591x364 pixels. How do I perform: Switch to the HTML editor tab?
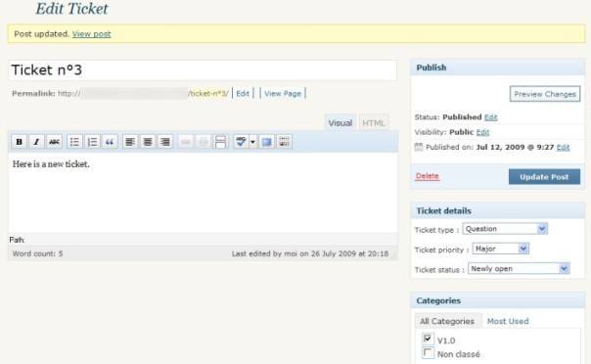coord(374,123)
